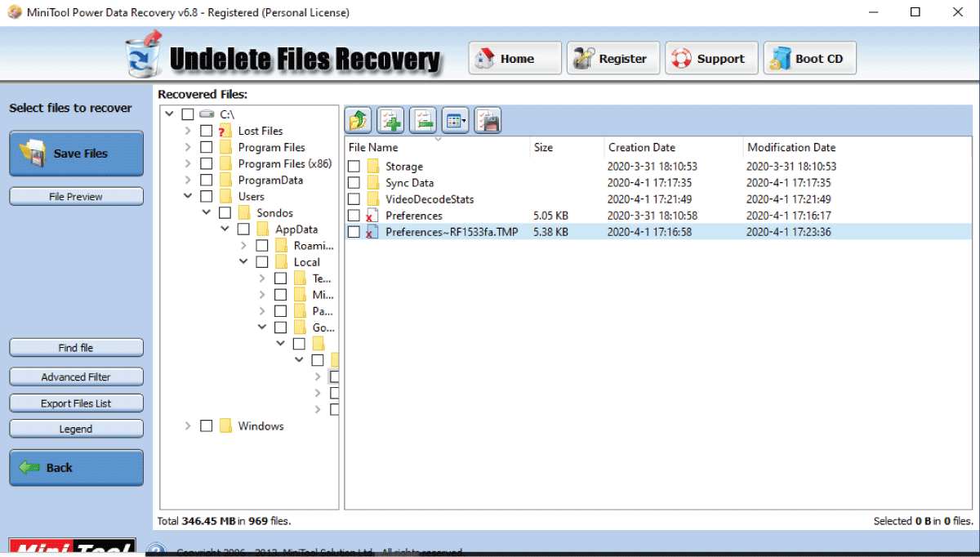The height and width of the screenshot is (557, 980).
Task: Open the Support lifebuoy button
Action: [711, 58]
